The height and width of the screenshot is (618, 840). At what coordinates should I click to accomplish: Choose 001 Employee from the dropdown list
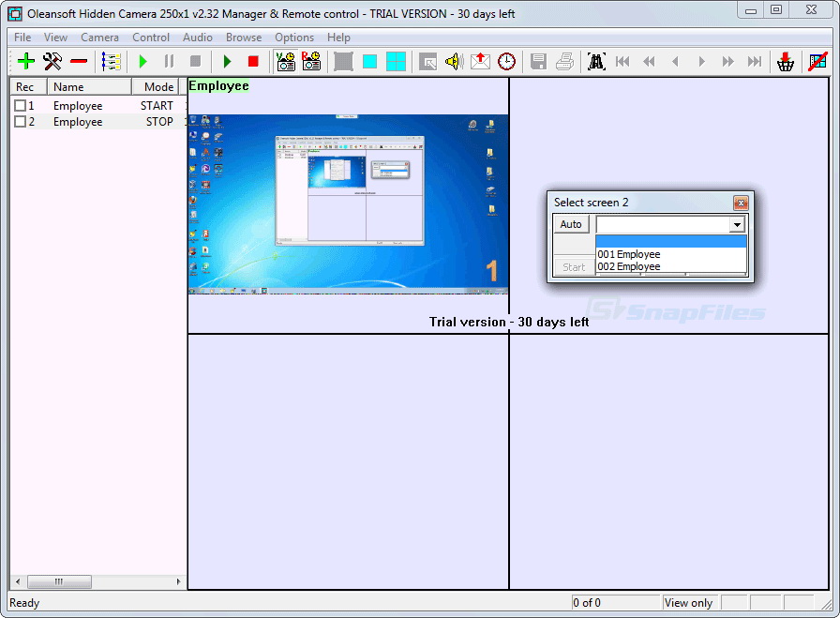click(x=670, y=254)
